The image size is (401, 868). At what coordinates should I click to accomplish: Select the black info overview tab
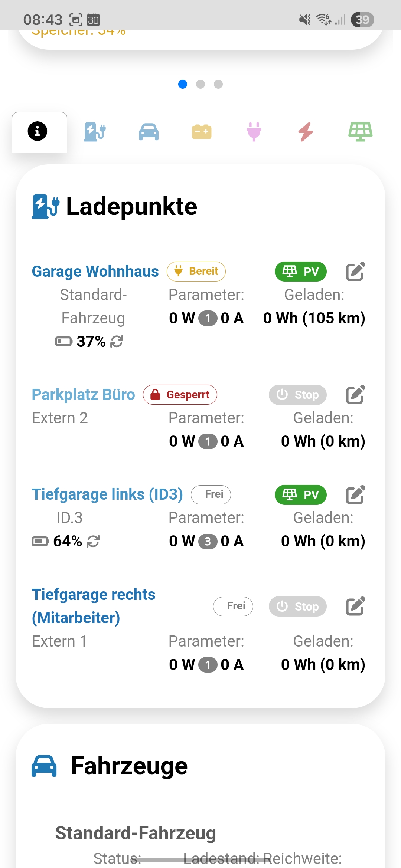tap(38, 131)
